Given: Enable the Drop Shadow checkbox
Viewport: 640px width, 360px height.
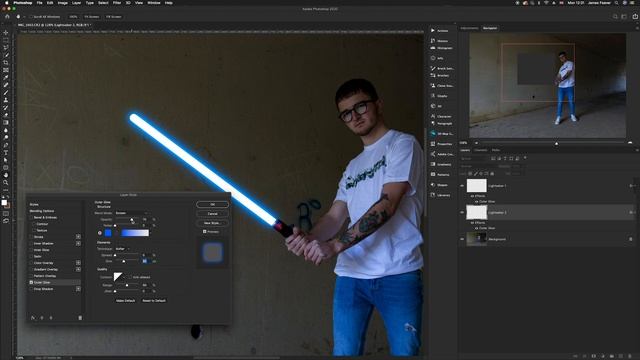Looking at the screenshot, I should point(31,289).
